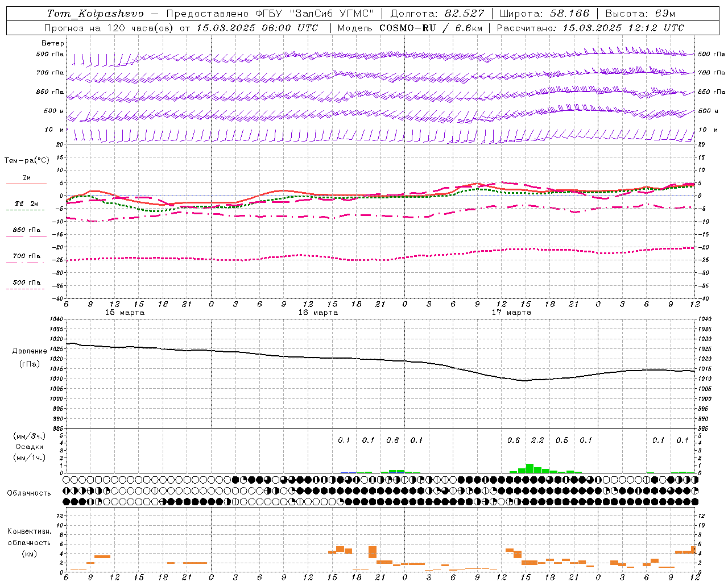Click the '16 марта' date label
This screenshot has height=582, width=728.
318,313
